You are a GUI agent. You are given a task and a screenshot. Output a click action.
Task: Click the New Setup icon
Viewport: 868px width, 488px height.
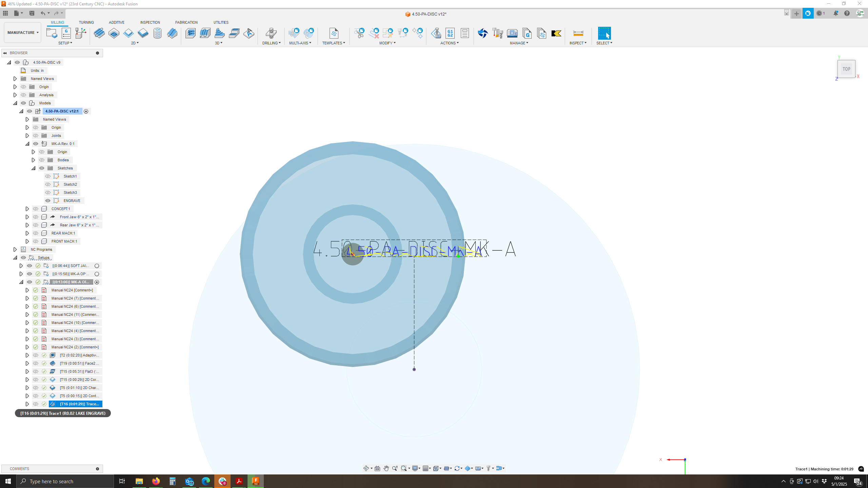52,33
